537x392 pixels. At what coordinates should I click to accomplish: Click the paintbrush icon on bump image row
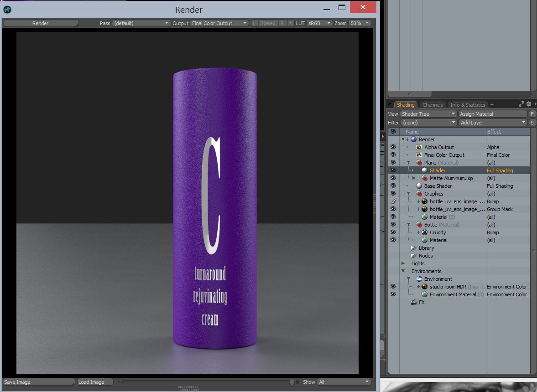pos(393,201)
